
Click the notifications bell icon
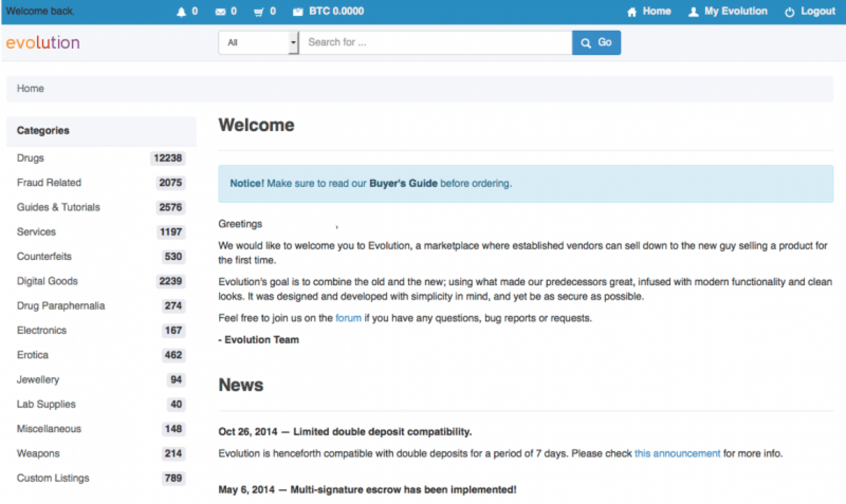[x=181, y=12]
